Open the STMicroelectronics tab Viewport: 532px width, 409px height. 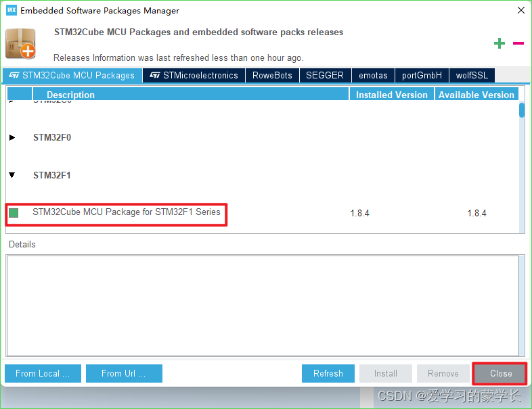pyautogui.click(x=194, y=75)
